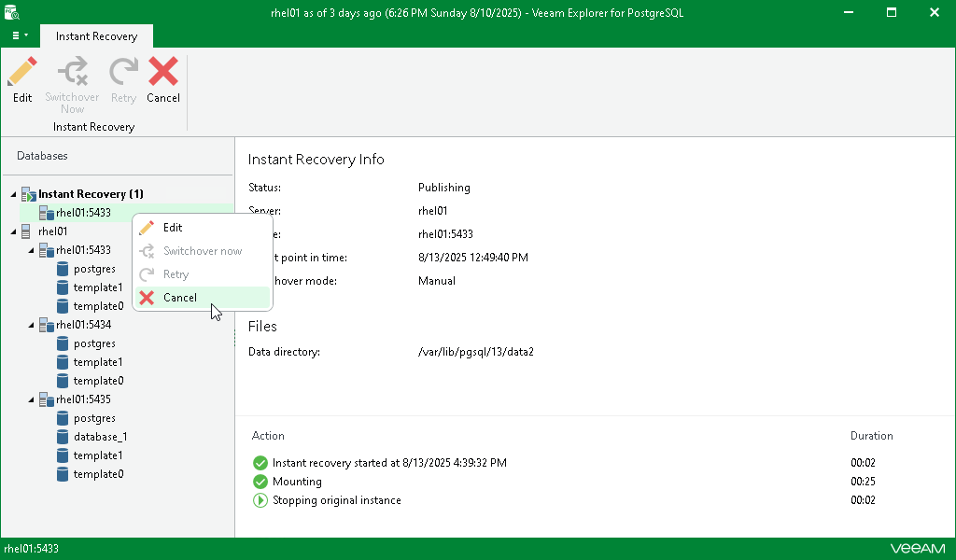Choose Cancel from the context menu
The image size is (956, 560).
coord(180,298)
